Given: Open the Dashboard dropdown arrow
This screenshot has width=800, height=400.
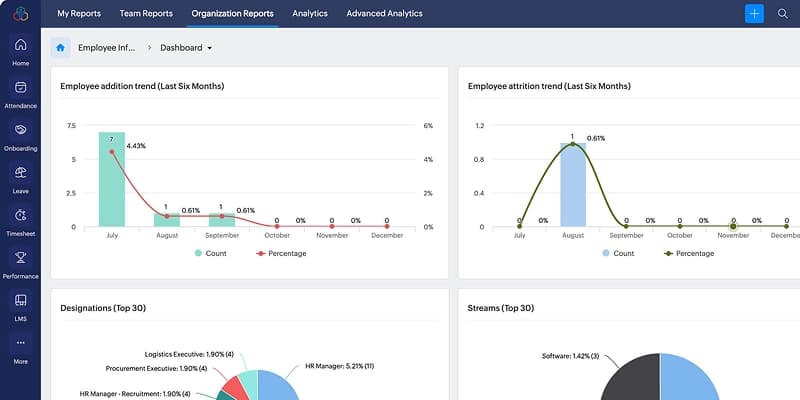Looking at the screenshot, I should click(x=209, y=48).
